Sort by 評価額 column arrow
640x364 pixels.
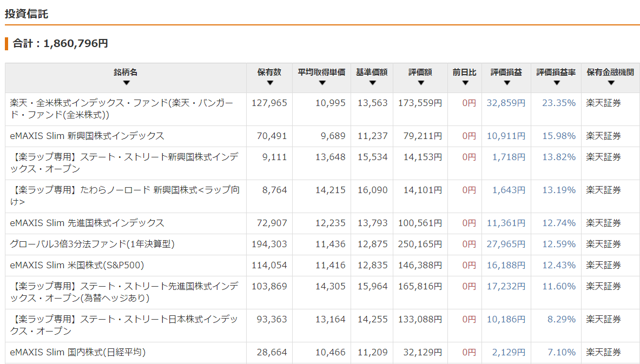421,83
